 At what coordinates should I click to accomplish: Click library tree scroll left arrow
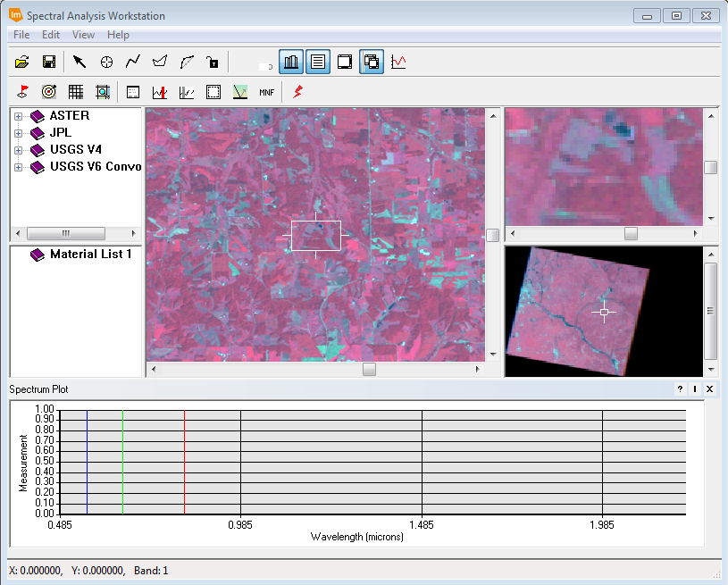(18, 233)
